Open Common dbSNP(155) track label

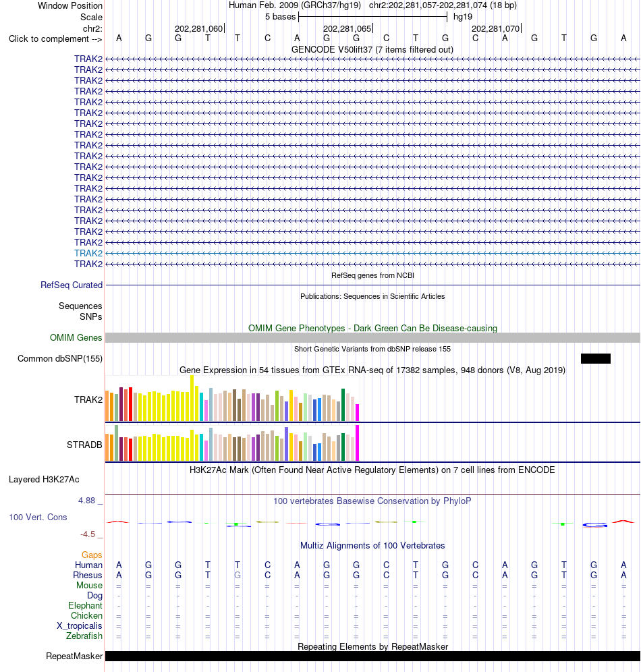tap(60, 359)
